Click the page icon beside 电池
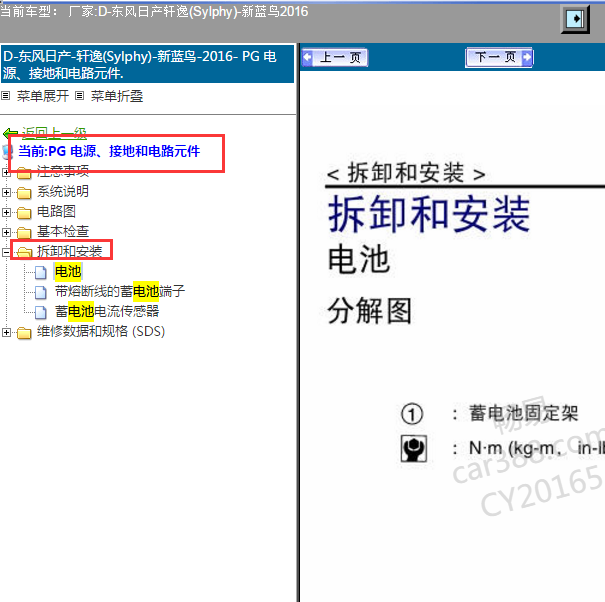Screen dimensions: 605x602 [x=41, y=272]
